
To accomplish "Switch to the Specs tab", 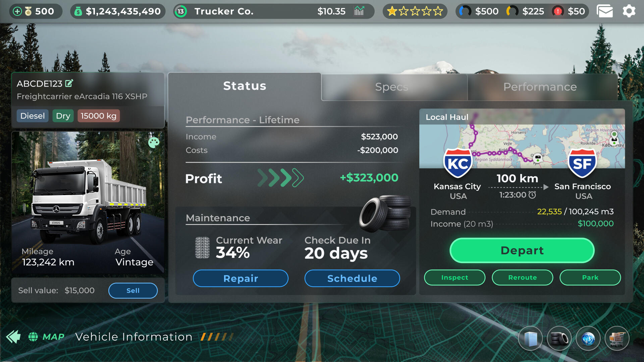I will (x=391, y=87).
